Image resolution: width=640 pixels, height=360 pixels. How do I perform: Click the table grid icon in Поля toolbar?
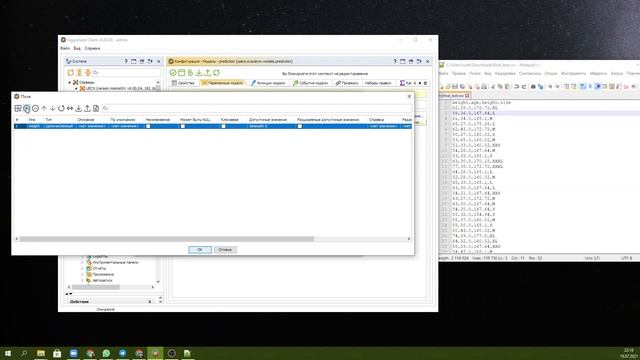(x=18, y=109)
